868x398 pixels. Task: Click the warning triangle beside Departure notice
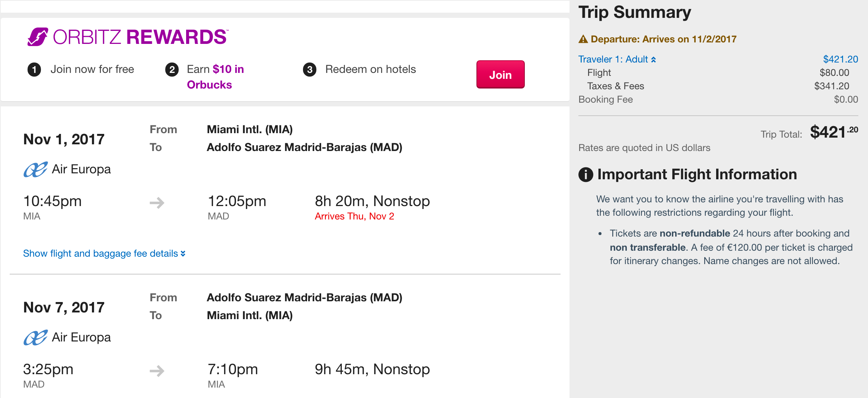583,39
